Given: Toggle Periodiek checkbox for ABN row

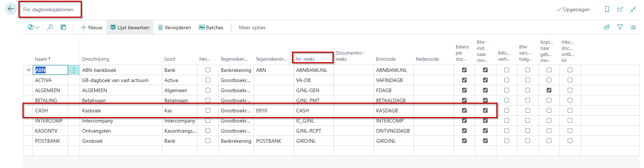Looking at the screenshot, I should pyautogui.click(x=208, y=70).
